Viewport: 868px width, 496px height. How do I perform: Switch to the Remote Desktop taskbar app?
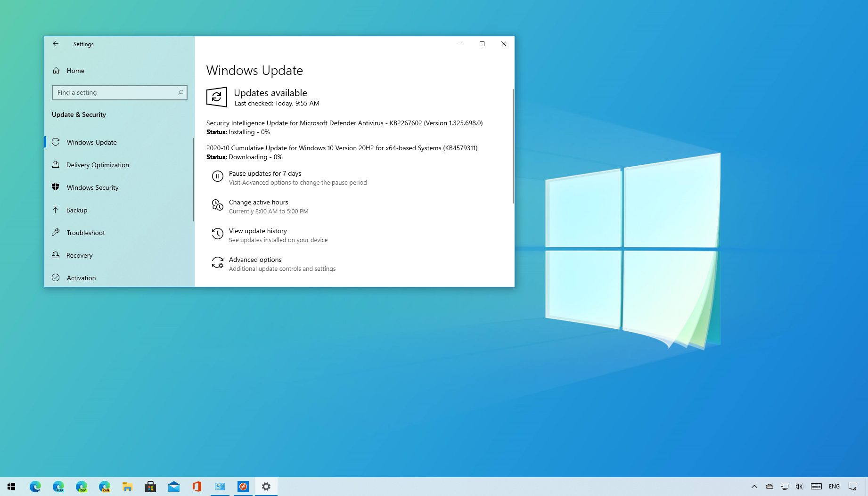click(243, 487)
